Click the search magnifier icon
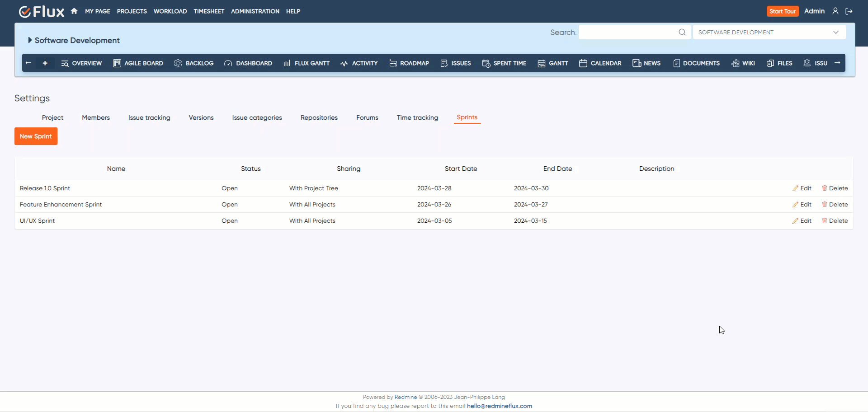Viewport: 868px width, 412px height. 682,32
